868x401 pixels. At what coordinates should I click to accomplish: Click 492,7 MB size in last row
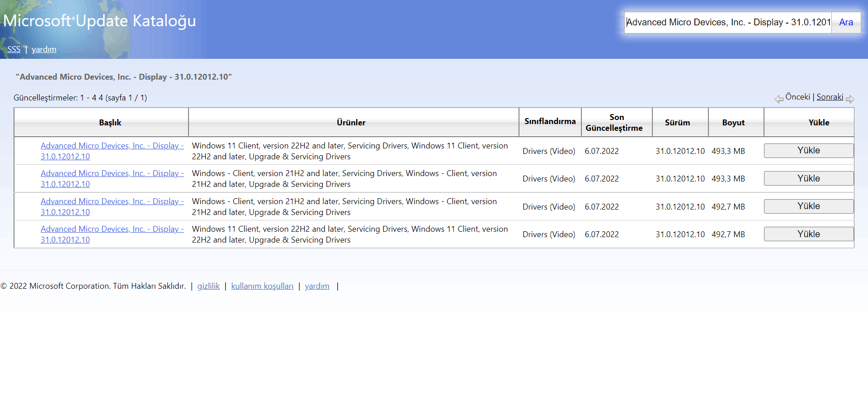tap(728, 234)
